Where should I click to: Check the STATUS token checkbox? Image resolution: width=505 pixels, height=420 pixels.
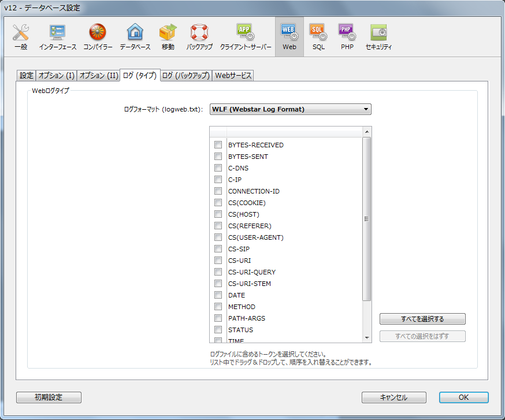pyautogui.click(x=218, y=330)
